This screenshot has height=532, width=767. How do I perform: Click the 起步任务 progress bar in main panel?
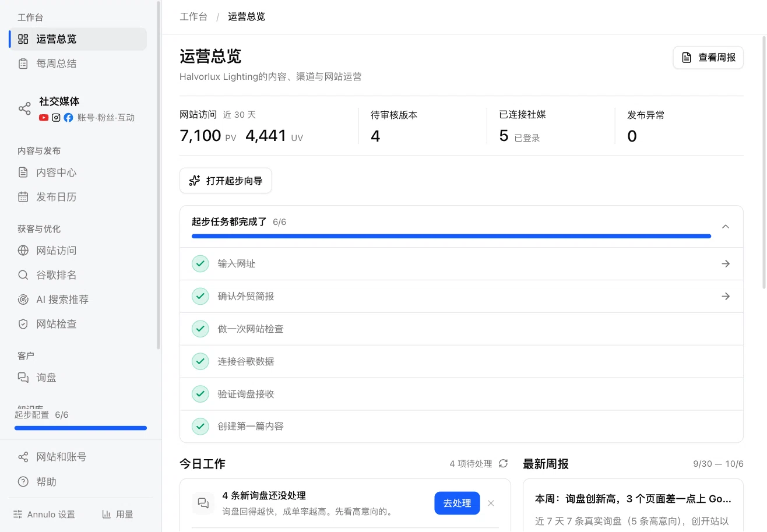point(451,237)
